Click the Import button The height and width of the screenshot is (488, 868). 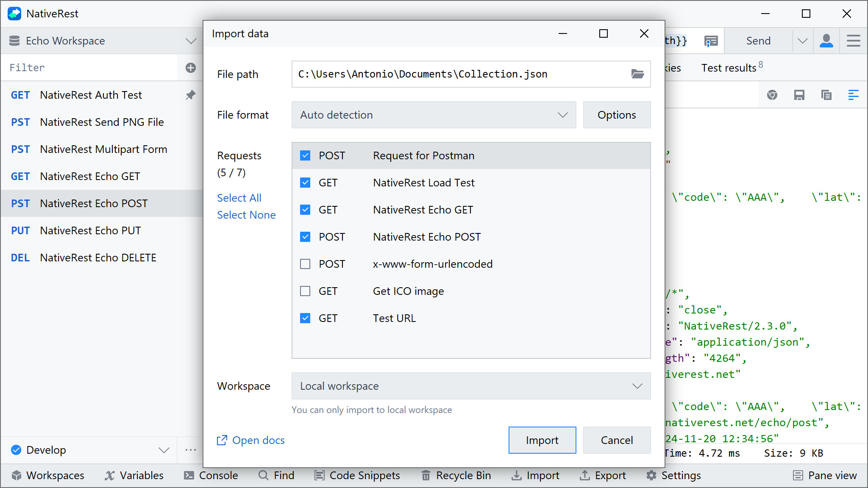542,440
